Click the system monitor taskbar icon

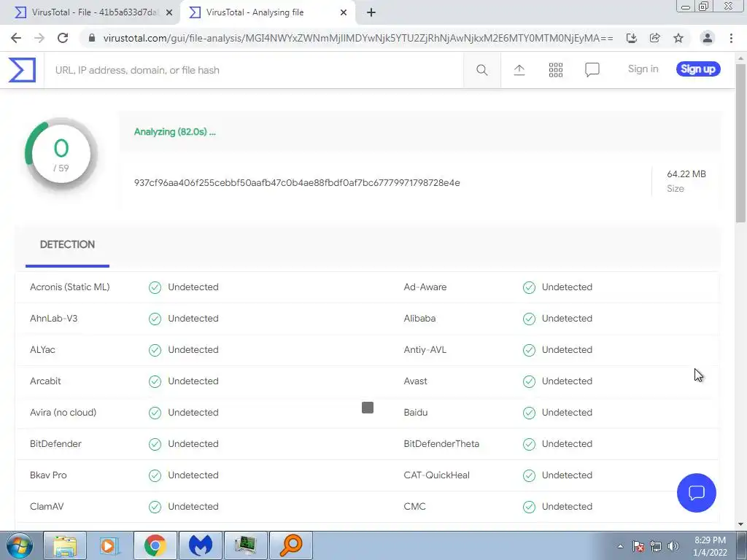pos(245,545)
